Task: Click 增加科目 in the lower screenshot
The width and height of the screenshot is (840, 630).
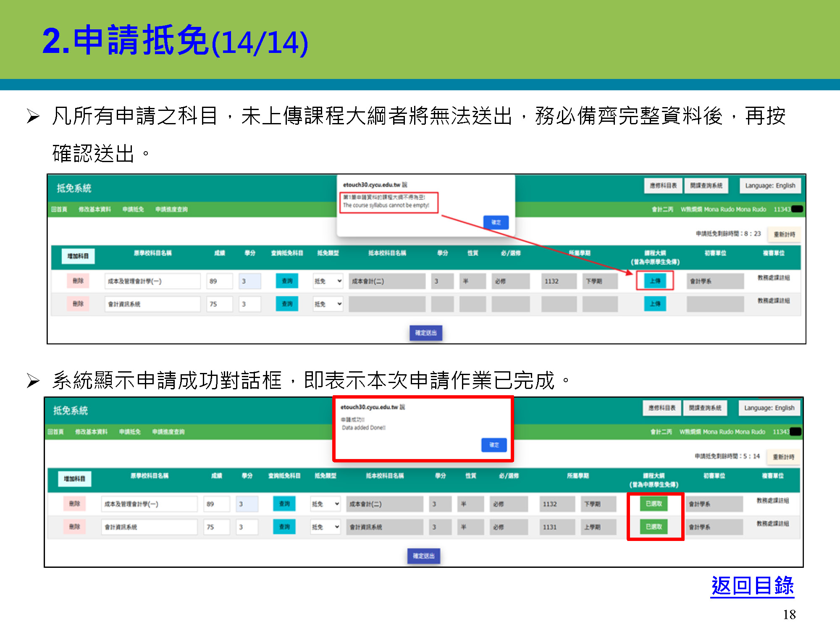Action: click(x=75, y=479)
